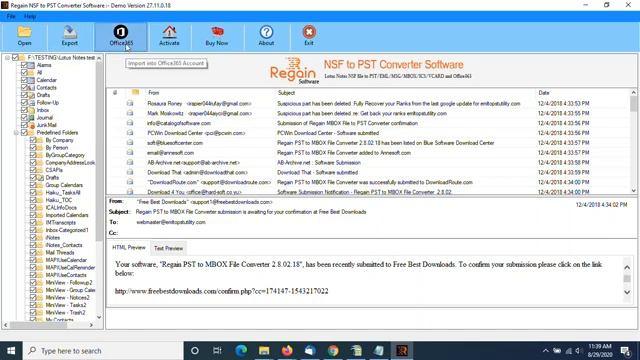Switch to HTML Preview tab

pos(129,247)
